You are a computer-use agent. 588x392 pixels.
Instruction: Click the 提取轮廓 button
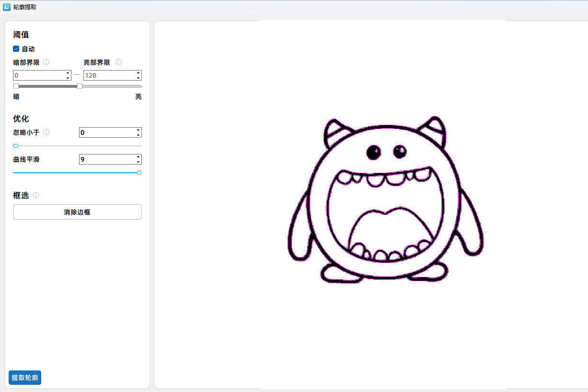25,378
